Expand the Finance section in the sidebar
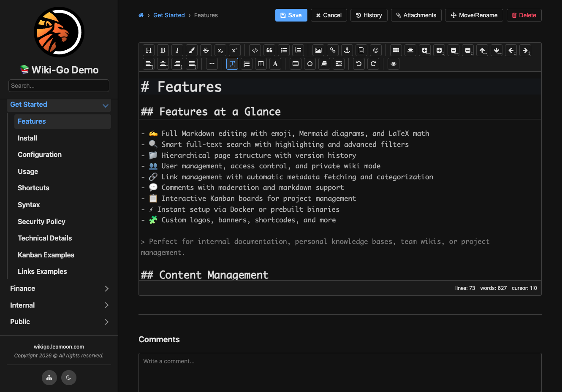This screenshot has height=392, width=562. tap(106, 289)
